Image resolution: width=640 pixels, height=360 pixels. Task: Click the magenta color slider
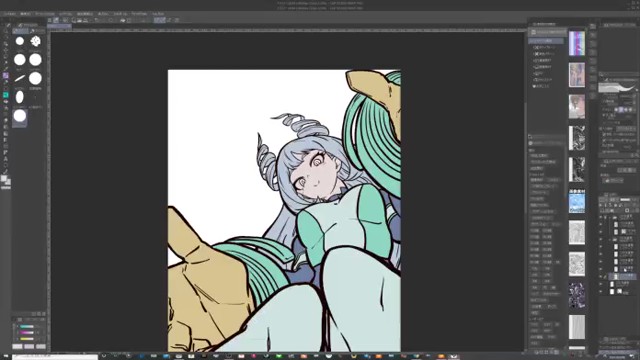(27, 333)
